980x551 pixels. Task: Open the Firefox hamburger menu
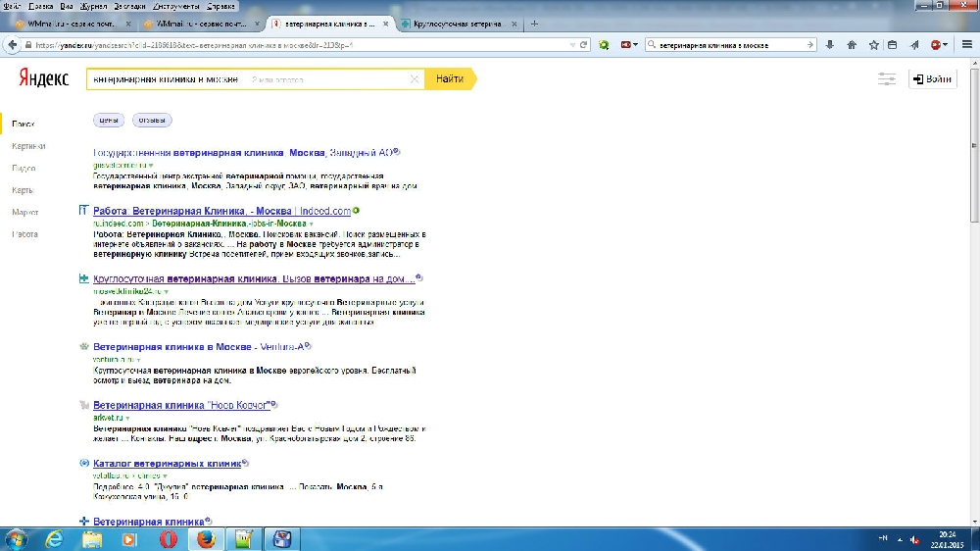click(x=967, y=45)
